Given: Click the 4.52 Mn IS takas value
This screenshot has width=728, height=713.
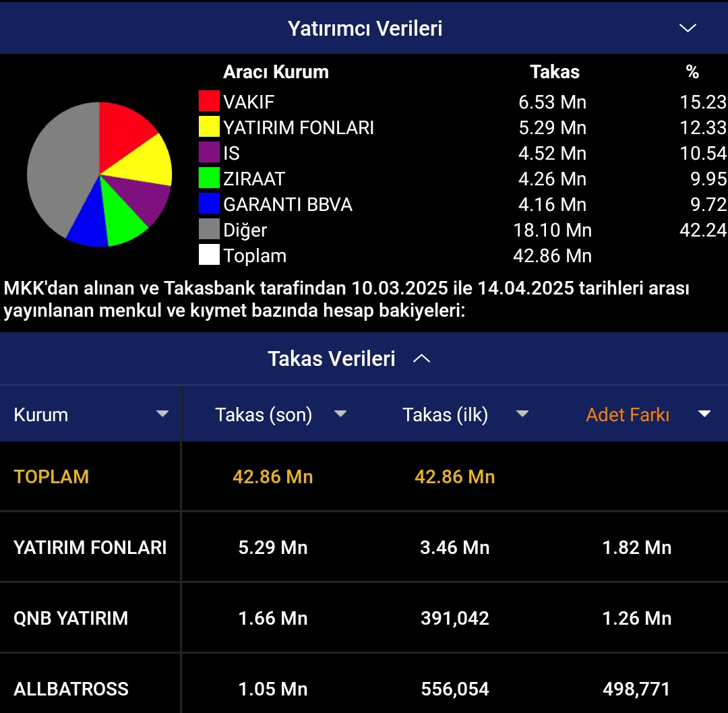Looking at the screenshot, I should click(553, 153).
